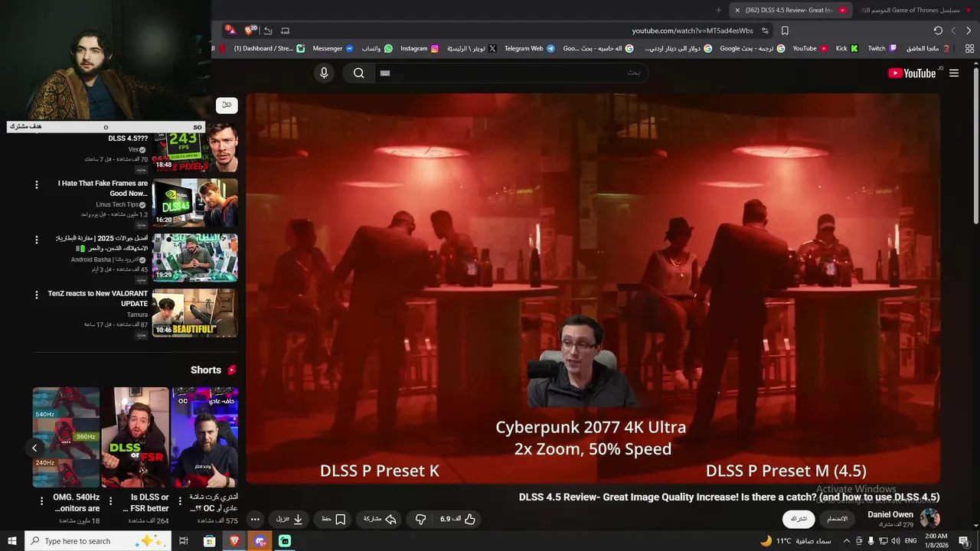Open the Daniel Owen channel name link

click(890, 514)
